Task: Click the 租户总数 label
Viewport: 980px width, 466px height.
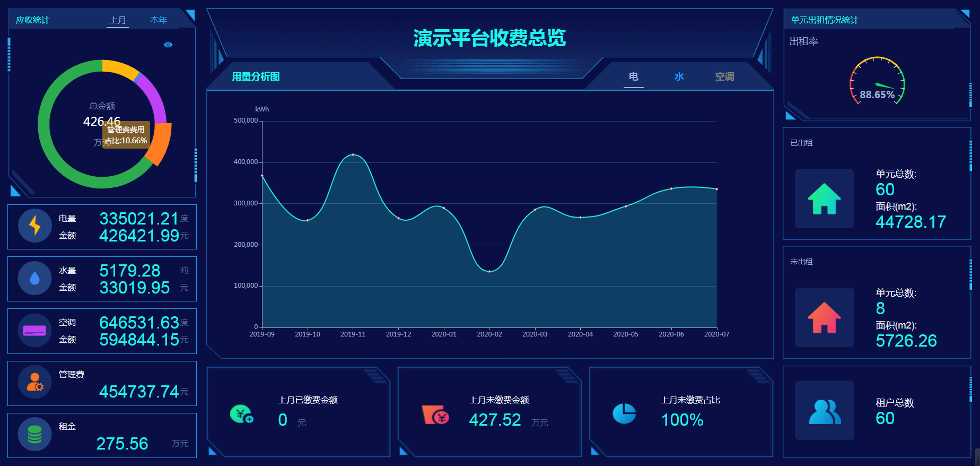Action: pyautogui.click(x=895, y=402)
